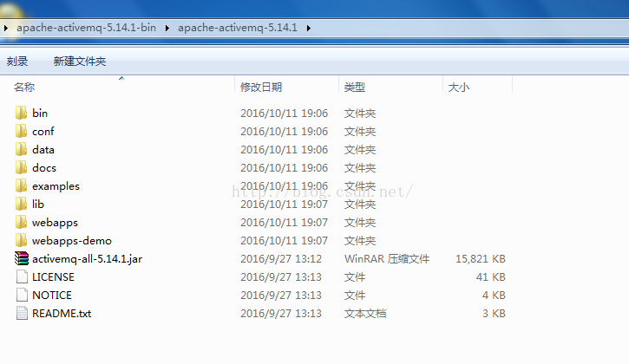Click the 41 KB size of LICENSE
The image size is (629, 364).
(x=490, y=277)
